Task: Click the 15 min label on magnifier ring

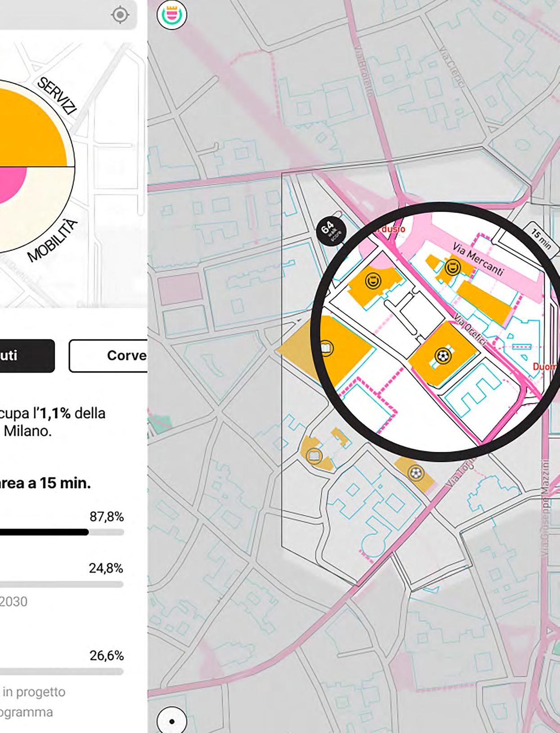Action: [541, 240]
